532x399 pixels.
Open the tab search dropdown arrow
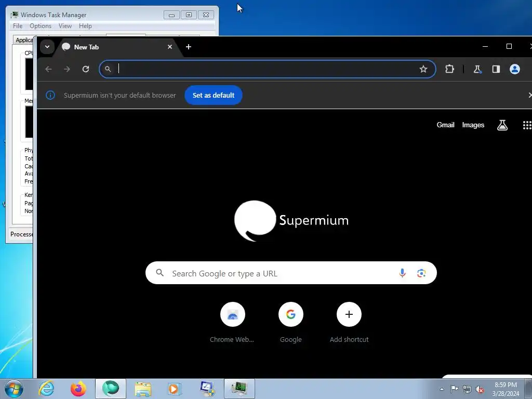[x=47, y=47]
